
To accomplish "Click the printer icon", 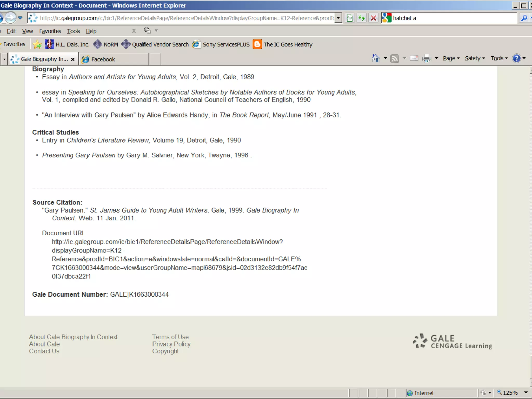I will pyautogui.click(x=427, y=58).
